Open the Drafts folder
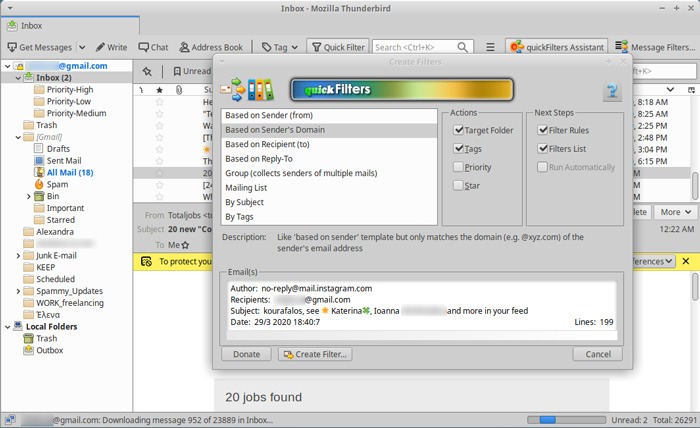Screen dimensions: 700x428 (x=58, y=149)
